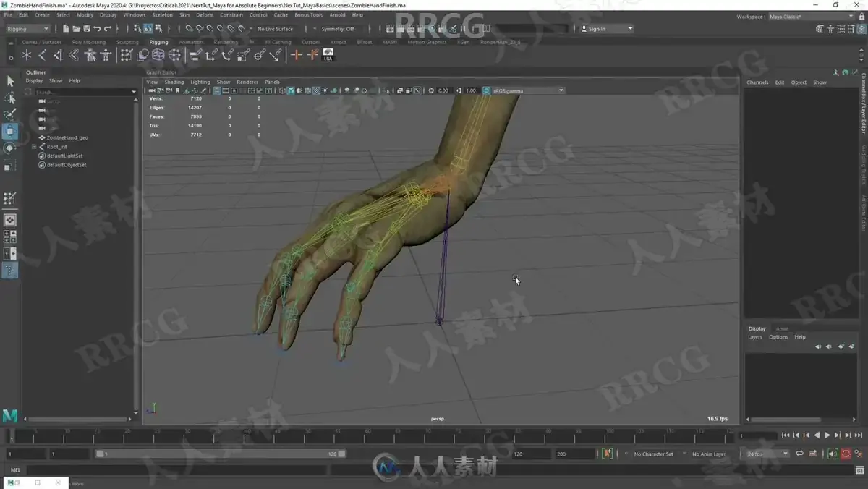Switch to the Animation shelf tab

tap(191, 42)
